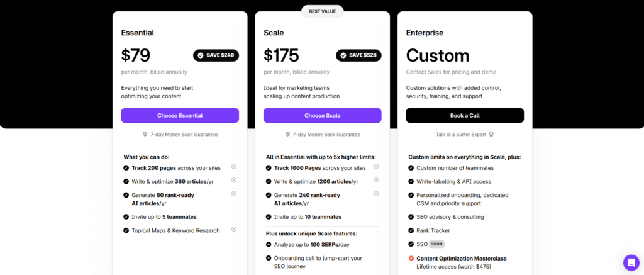Click the SAVE $240 badge
Image resolution: width=644 pixels, height=275 pixels.
pyautogui.click(x=216, y=55)
